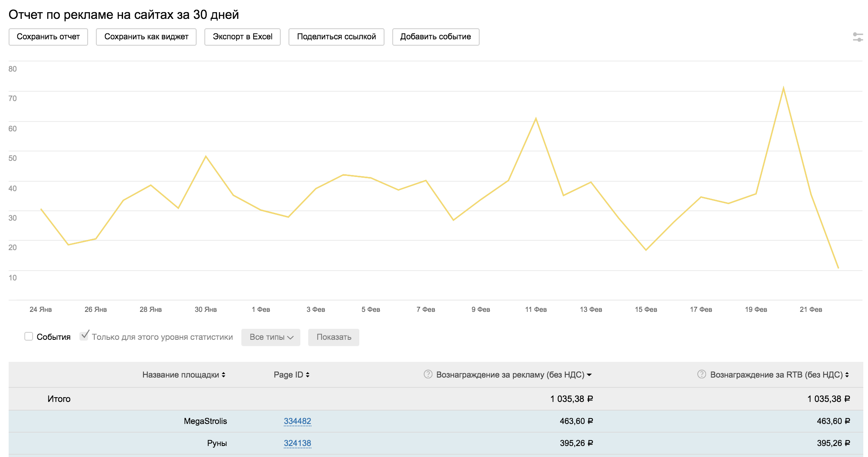Image resolution: width=868 pixels, height=457 pixels.
Task: Sort by Page ID arrows icon
Action: pos(308,375)
